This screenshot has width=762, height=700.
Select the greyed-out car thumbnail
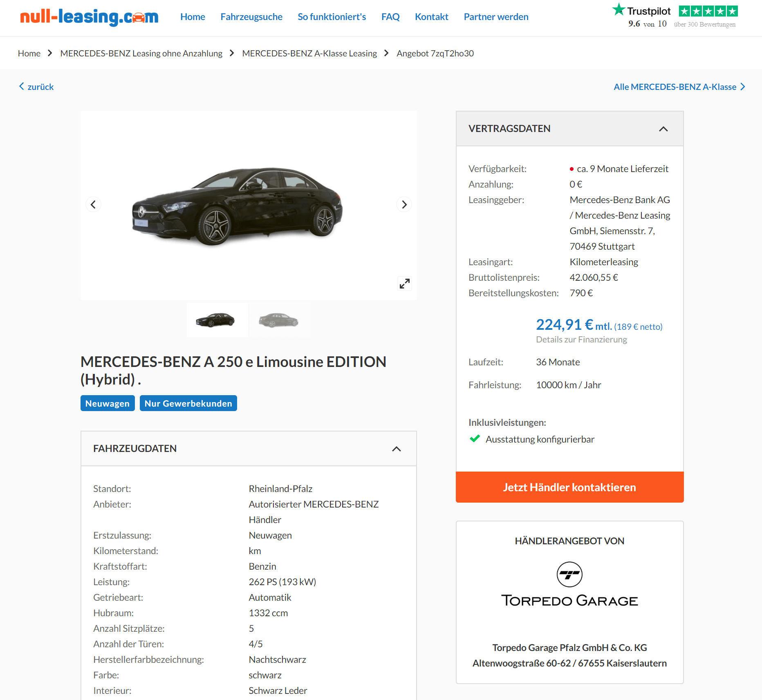[280, 320]
